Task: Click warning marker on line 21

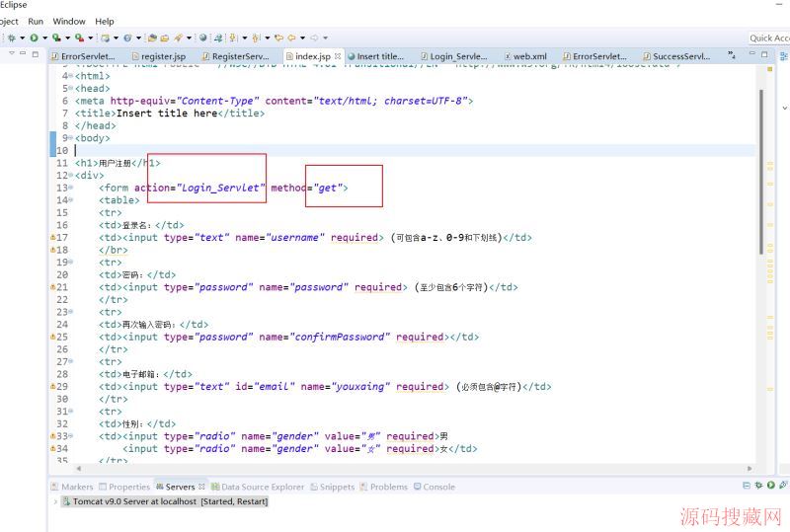Action: click(x=53, y=286)
